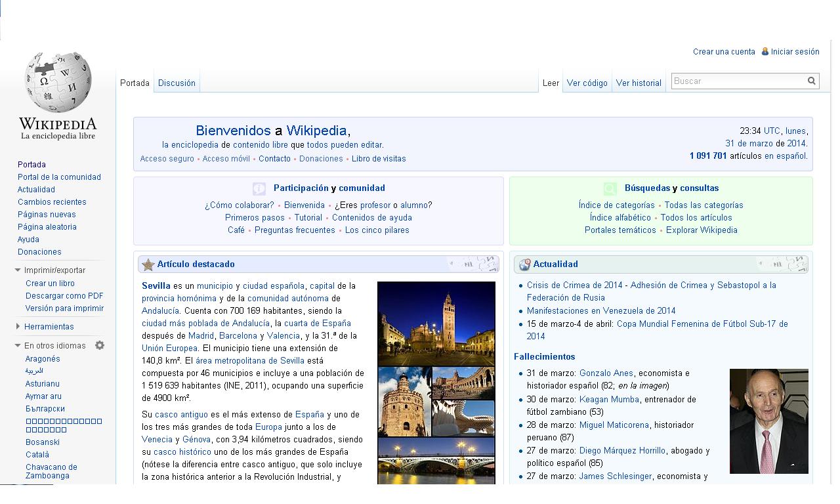Open the Descargar como PDF link
Viewport: 840px width, 504px height.
click(x=64, y=296)
